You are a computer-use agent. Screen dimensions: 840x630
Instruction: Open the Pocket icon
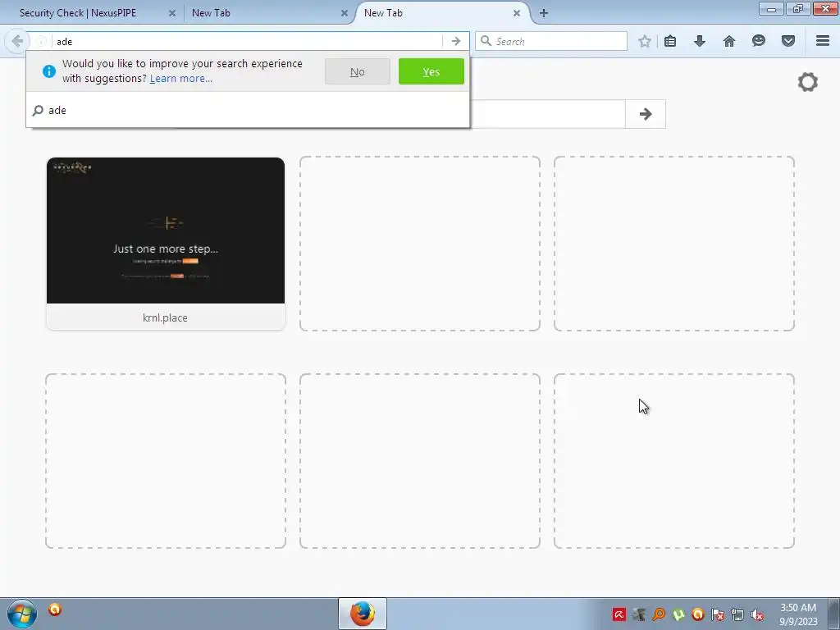click(788, 41)
